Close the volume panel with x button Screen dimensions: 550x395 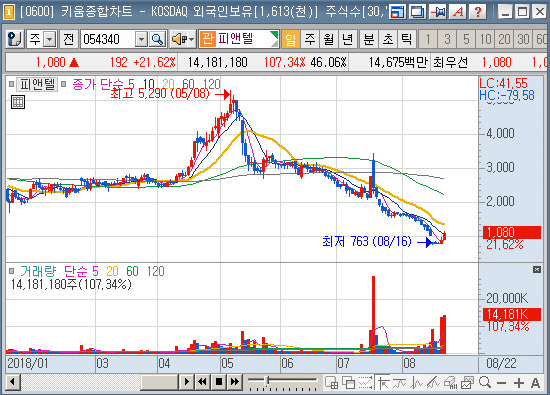click(537, 269)
